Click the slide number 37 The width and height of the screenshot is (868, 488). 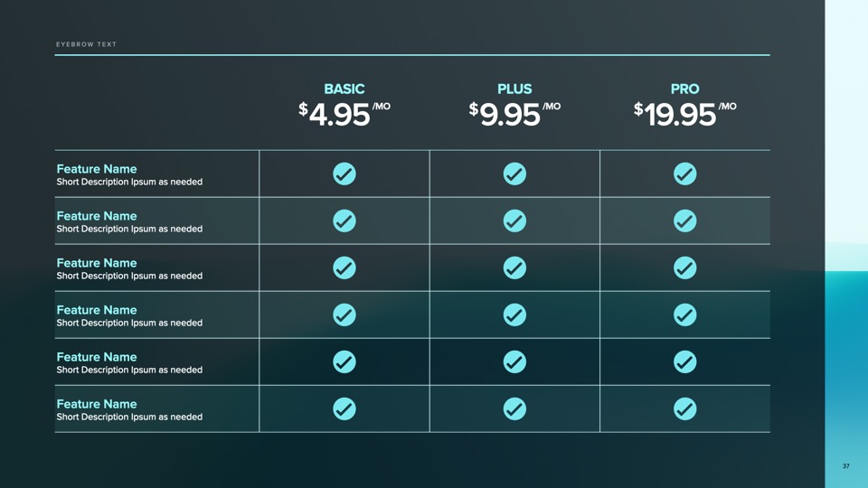pyautogui.click(x=845, y=466)
